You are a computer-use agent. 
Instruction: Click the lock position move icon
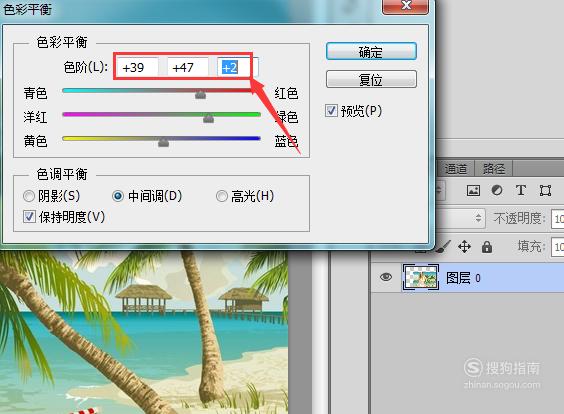click(x=464, y=247)
